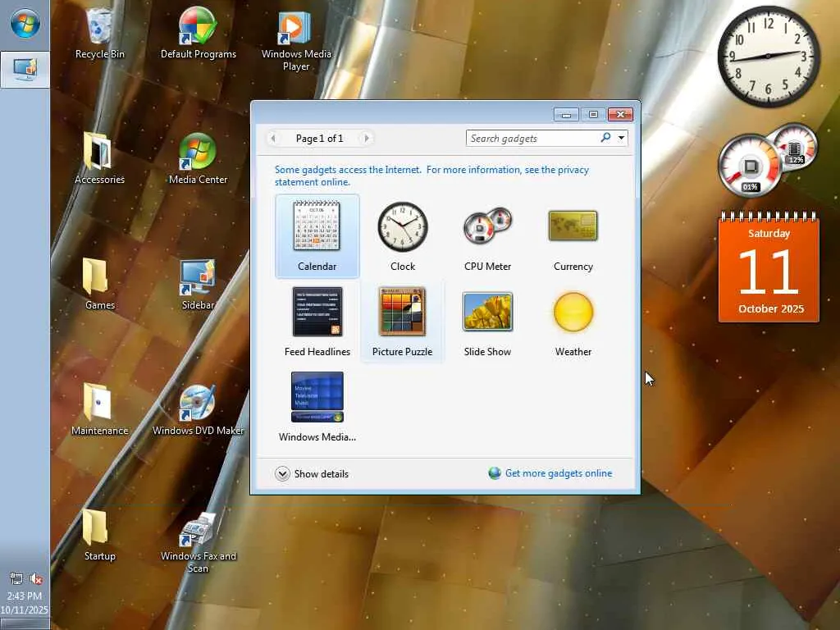This screenshot has width=840, height=630.
Task: Open the search options dropdown arrow
Action: coord(621,138)
